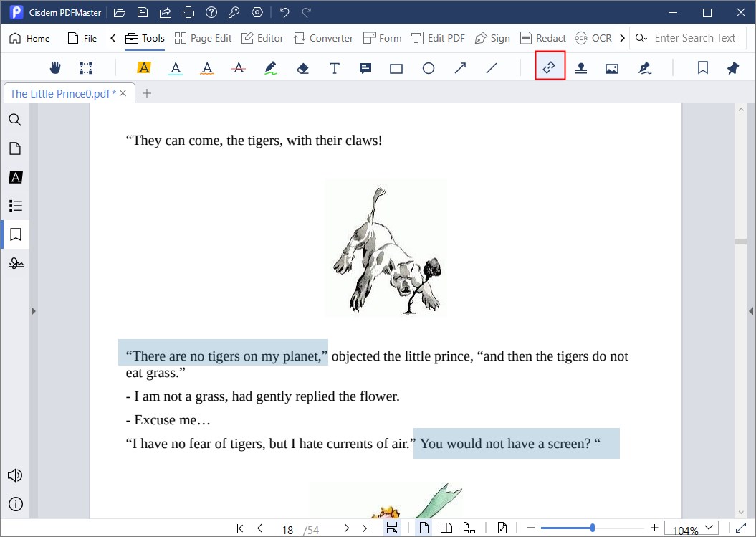Switch to the Editor tab
Viewport: 756px width, 537px height.
pyautogui.click(x=262, y=38)
